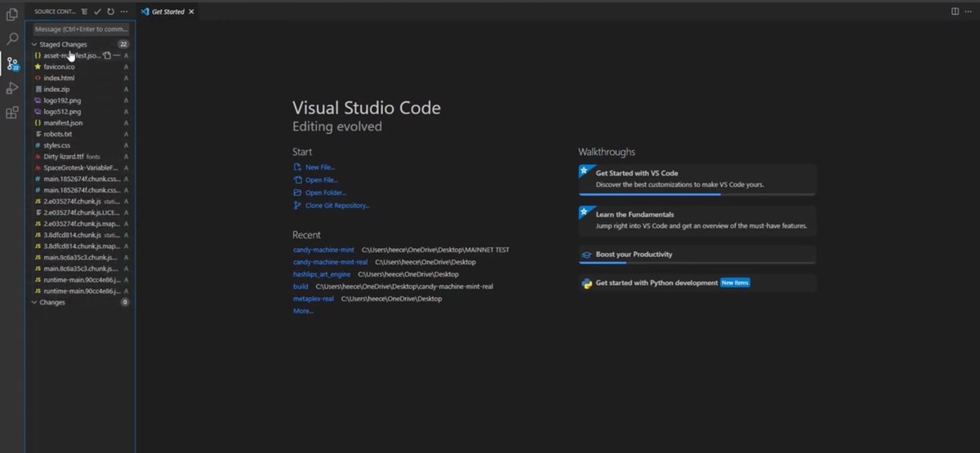Click the Clone Git Repository link
Image resolution: width=980 pixels, height=453 pixels.
click(337, 206)
